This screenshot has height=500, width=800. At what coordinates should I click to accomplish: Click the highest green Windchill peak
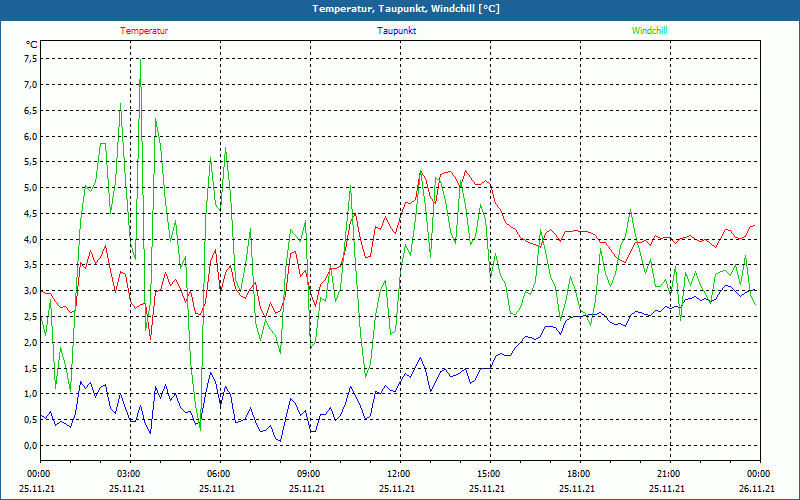click(x=140, y=60)
